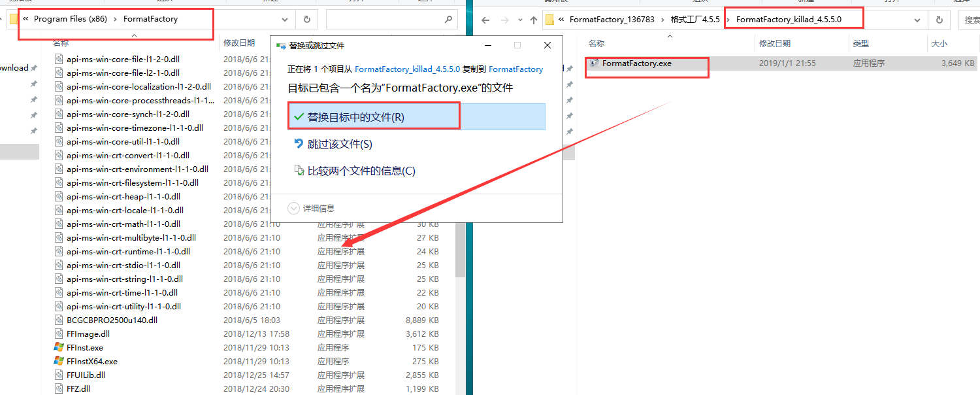
Task: Click back arrow in right Explorer window
Action: pos(485,20)
